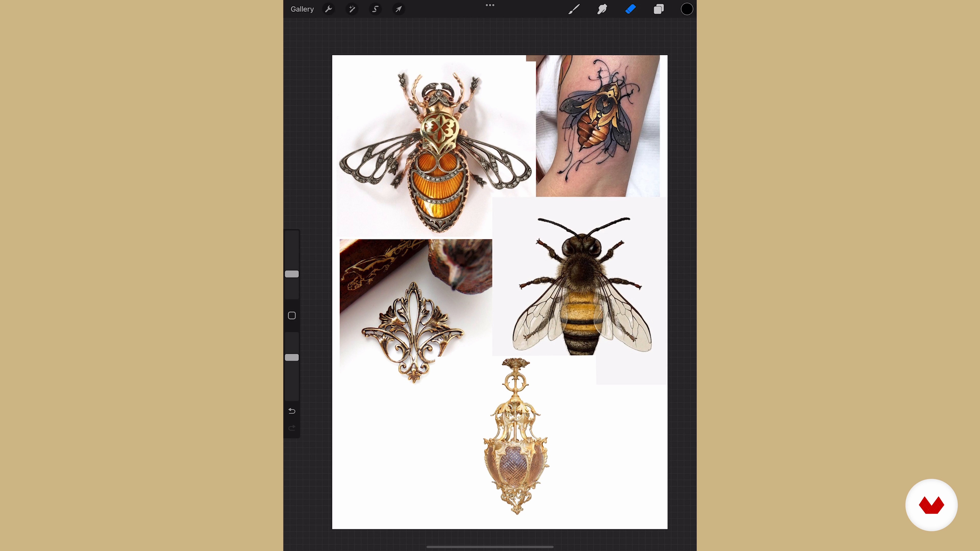Image resolution: width=980 pixels, height=551 pixels.
Task: Tap the square modify button in sidebar
Action: point(292,316)
